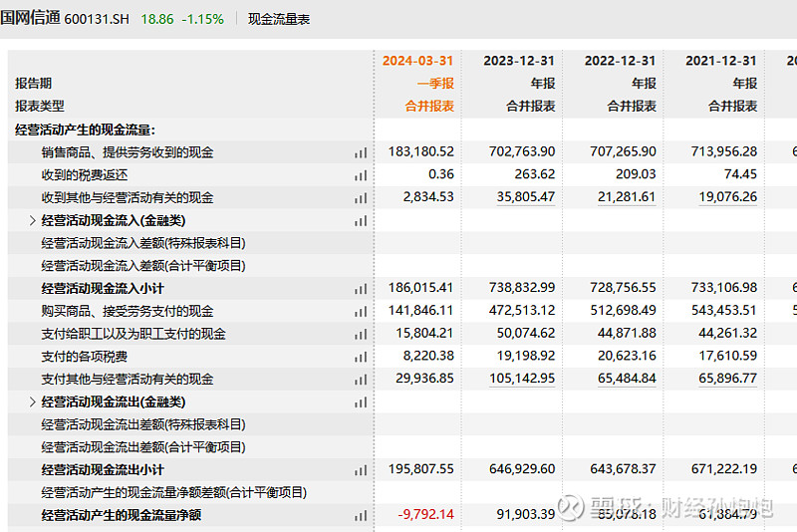Select the 2024-03-31 report column header
797x532 pixels.
pyautogui.click(x=417, y=61)
